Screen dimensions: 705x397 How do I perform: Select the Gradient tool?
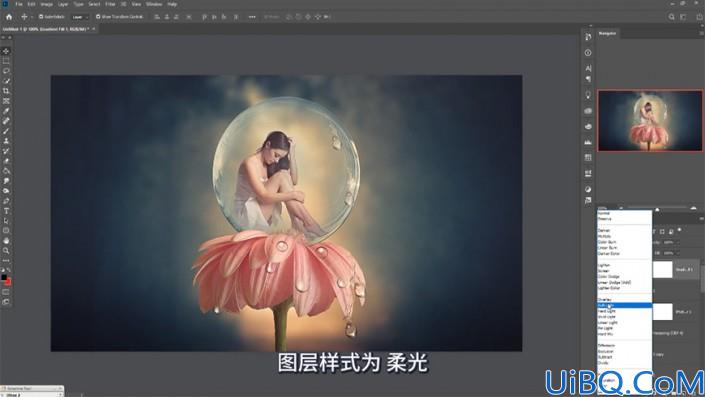tap(6, 171)
